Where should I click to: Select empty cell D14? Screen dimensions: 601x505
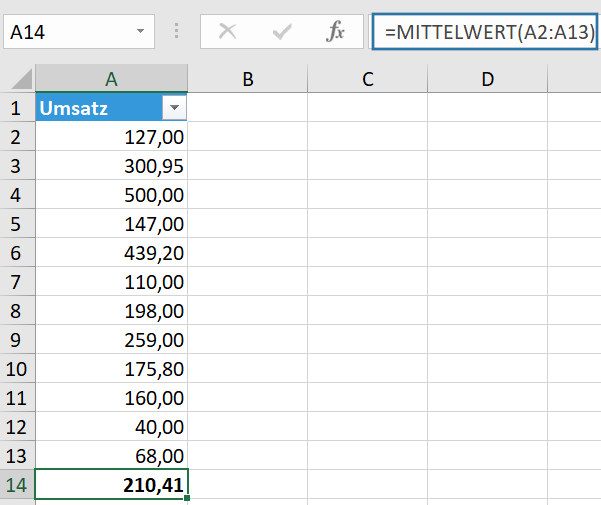coord(488,484)
